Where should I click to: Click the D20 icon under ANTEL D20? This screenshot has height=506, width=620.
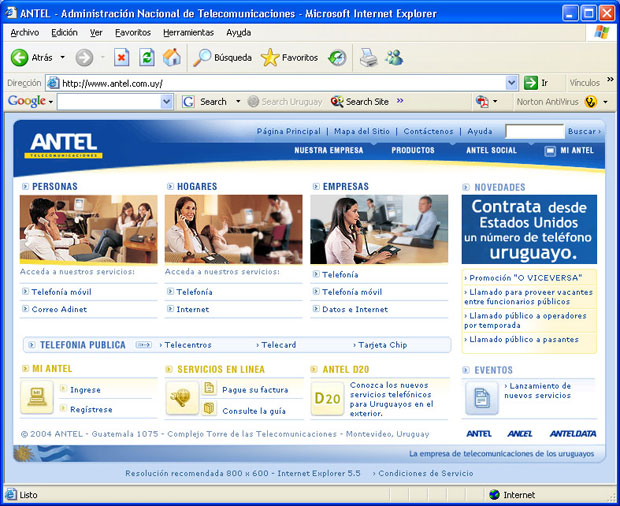[327, 398]
